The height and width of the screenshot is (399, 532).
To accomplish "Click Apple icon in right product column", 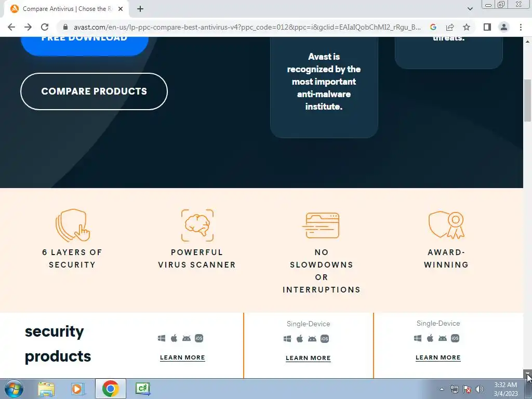I will point(430,338).
